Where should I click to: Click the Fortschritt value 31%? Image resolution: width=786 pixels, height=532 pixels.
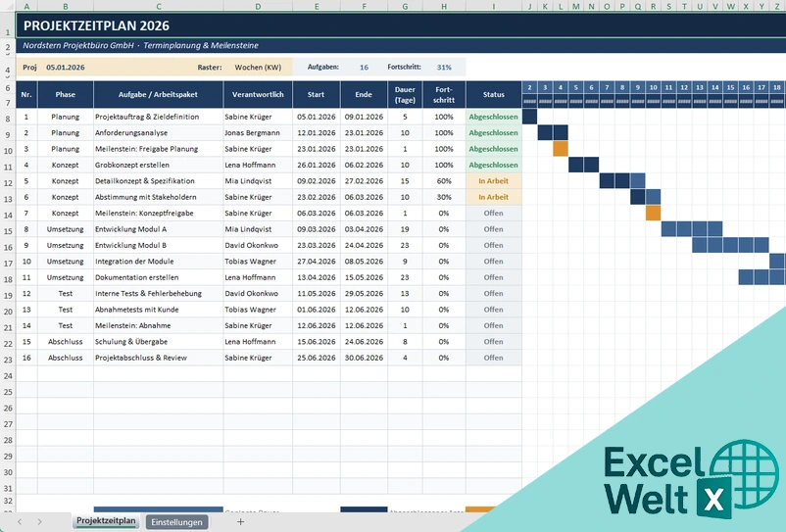pos(444,68)
